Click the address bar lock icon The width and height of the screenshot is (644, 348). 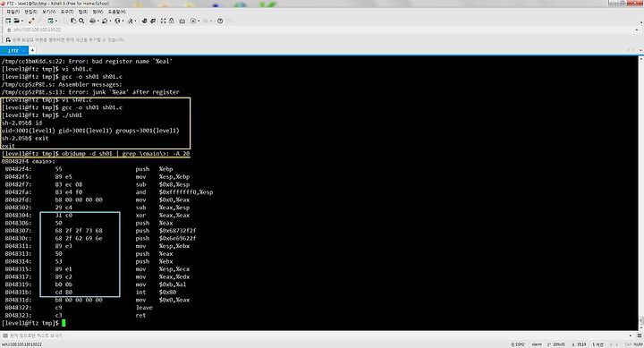pyautogui.click(x=9, y=30)
